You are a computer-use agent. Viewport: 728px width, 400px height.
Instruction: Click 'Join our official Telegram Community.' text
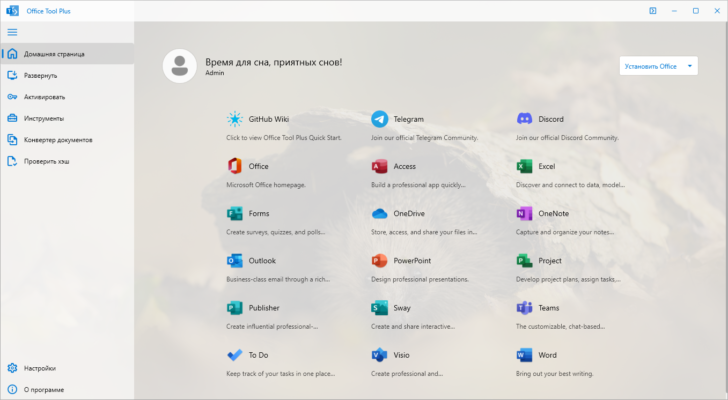pos(424,138)
